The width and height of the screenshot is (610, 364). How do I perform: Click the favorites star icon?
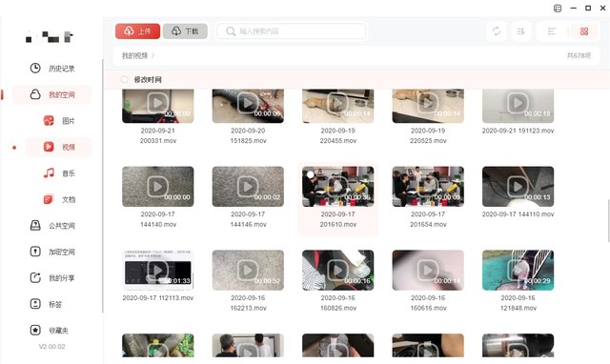35,330
